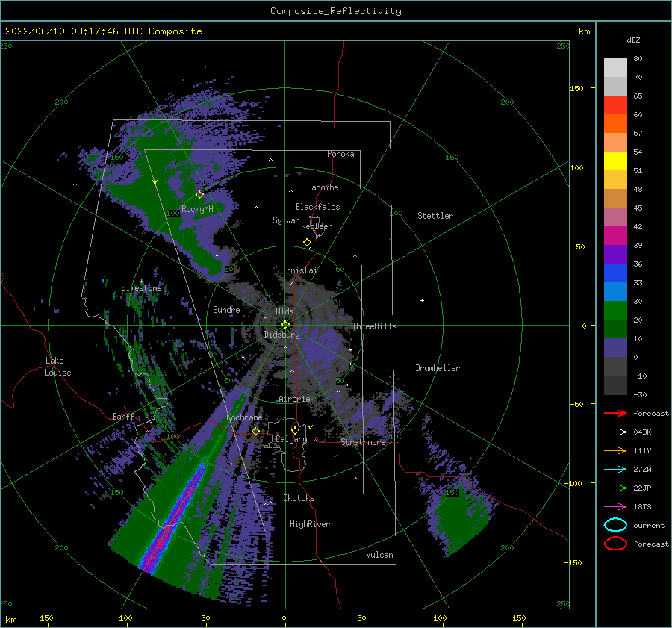Select the cyan 27ZW arrow icon
This screenshot has height=628, width=672.
(x=615, y=470)
